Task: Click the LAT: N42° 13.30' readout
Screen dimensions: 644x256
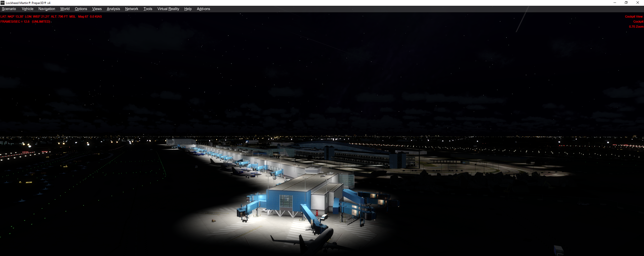Action: point(12,17)
